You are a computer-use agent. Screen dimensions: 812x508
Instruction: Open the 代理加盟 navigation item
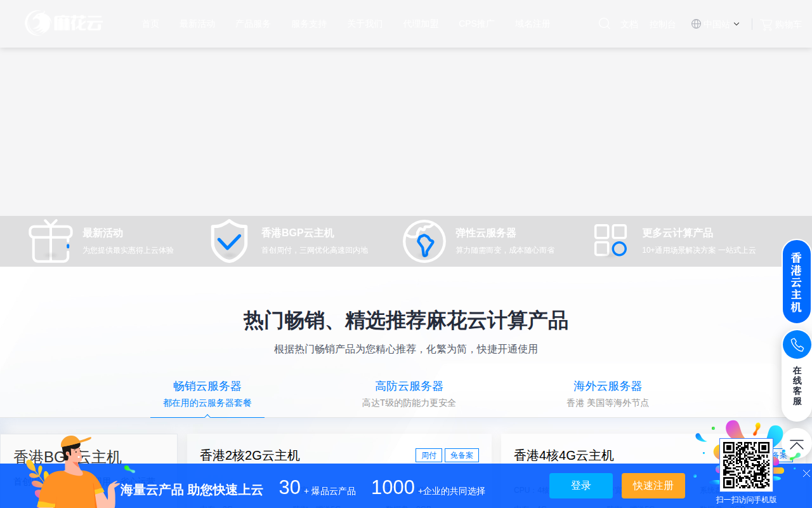421,24
